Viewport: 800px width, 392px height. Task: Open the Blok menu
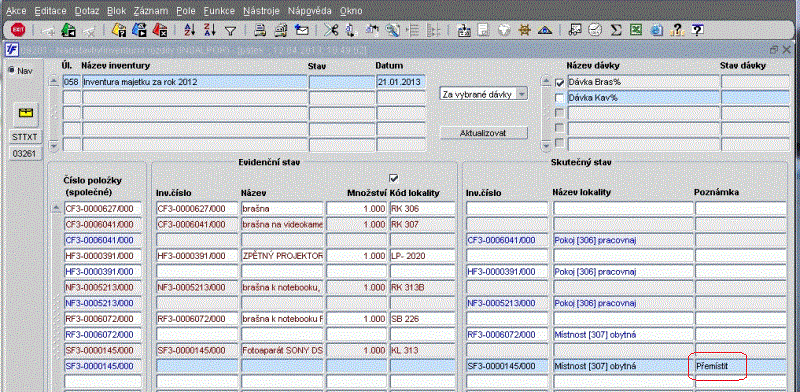coord(116,11)
